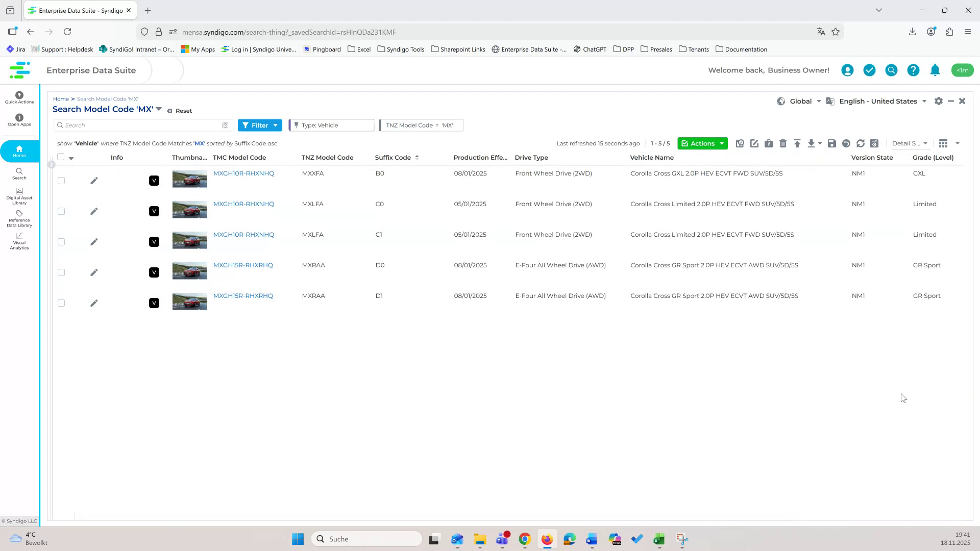Open the green Actions dropdown
The image size is (980, 551).
(702, 143)
